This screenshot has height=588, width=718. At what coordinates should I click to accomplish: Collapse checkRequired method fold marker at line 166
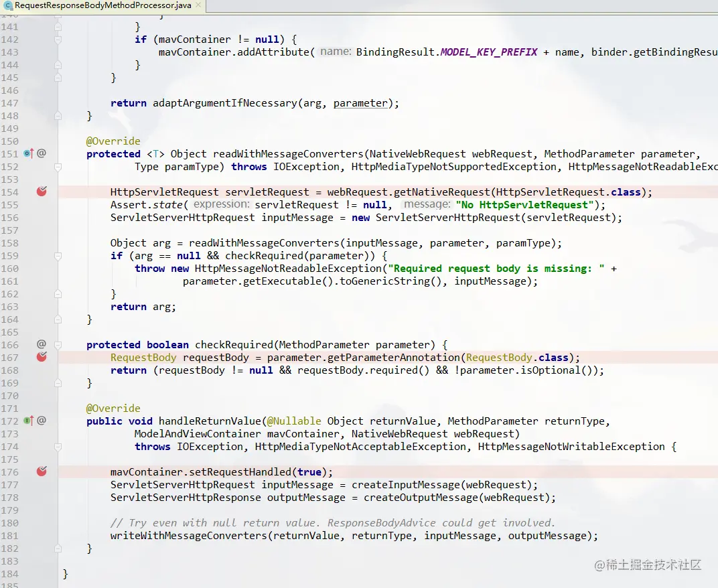click(x=58, y=345)
